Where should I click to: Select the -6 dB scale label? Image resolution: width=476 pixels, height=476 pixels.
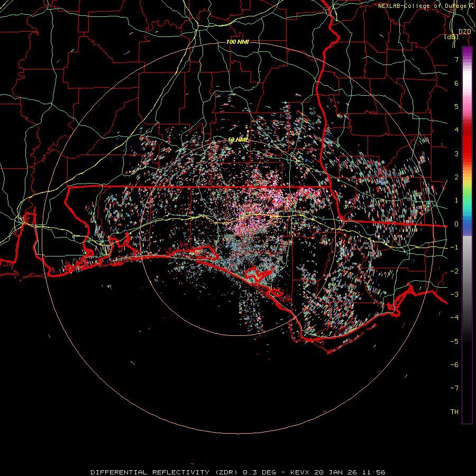454,365
